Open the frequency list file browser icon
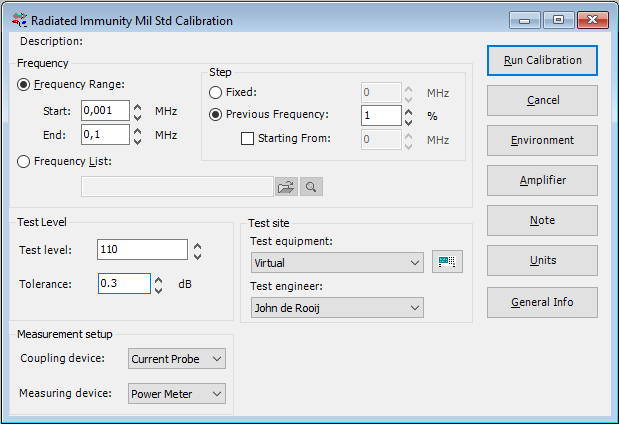 [x=286, y=187]
